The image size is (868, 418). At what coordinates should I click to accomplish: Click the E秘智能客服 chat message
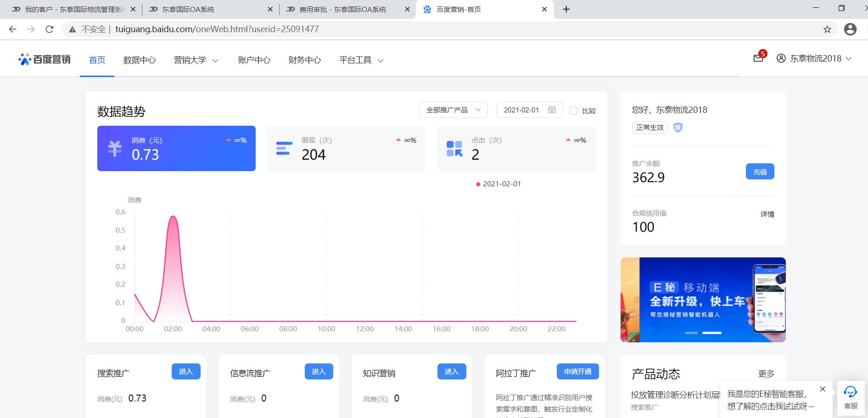770,400
